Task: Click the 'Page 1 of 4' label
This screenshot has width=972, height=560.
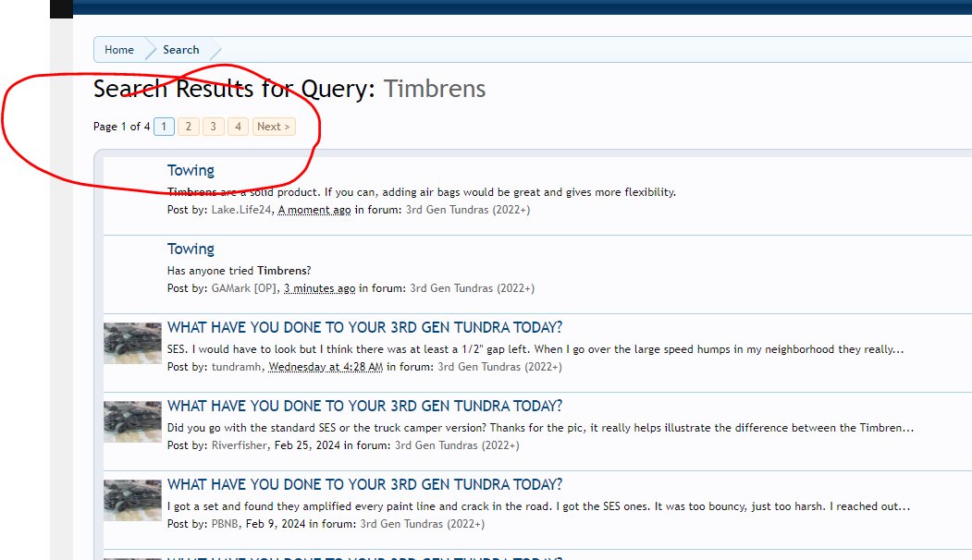Action: [121, 127]
